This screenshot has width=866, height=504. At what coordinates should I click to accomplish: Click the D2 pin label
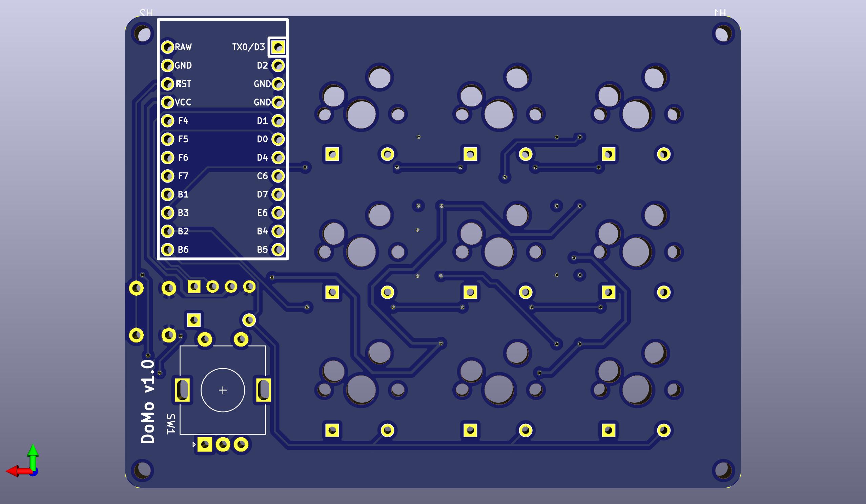point(262,66)
